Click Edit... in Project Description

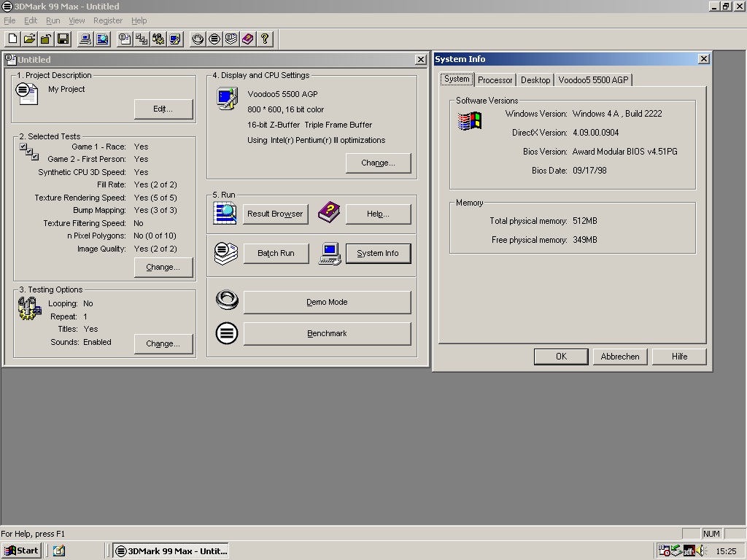point(163,109)
